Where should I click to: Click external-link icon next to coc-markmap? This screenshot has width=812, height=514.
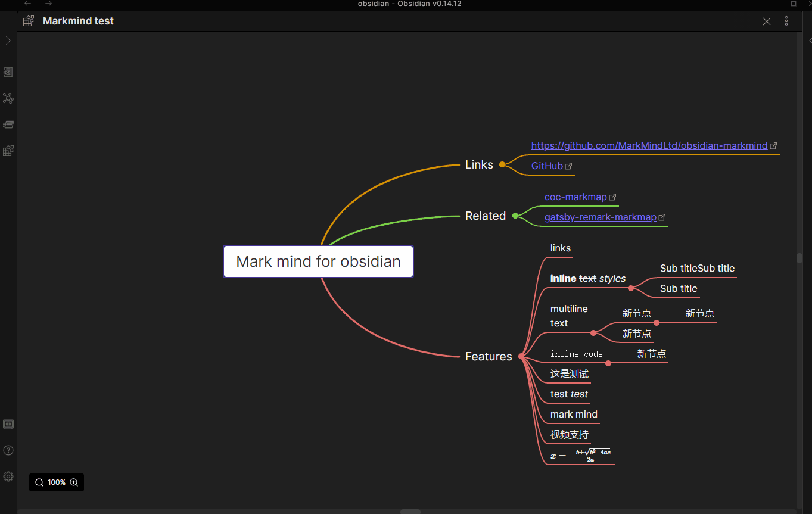(612, 197)
